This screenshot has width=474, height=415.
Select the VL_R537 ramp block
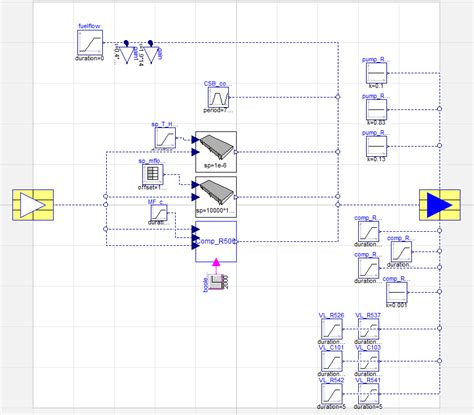[x=368, y=329]
